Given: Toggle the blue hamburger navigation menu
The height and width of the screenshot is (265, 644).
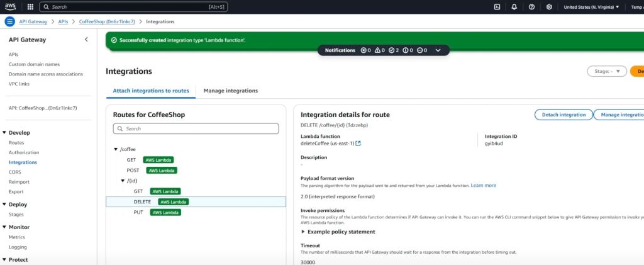Looking at the screenshot, I should coord(10,21).
